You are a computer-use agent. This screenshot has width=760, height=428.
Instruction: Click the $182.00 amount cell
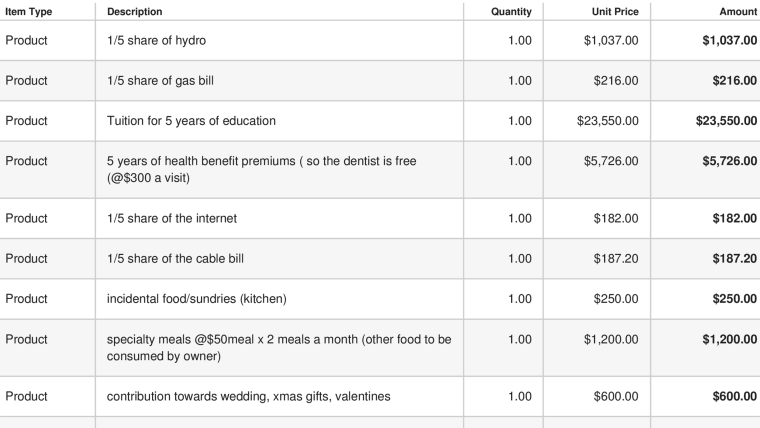[x=734, y=218]
